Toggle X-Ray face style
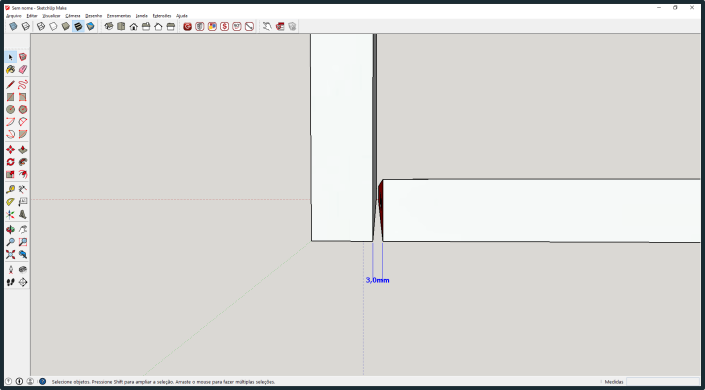Viewport: 705px width, 390px height. 13,27
